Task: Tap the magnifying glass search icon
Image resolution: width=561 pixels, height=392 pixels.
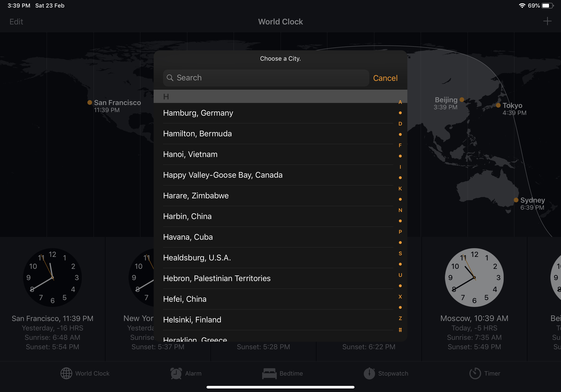Action: [x=170, y=78]
